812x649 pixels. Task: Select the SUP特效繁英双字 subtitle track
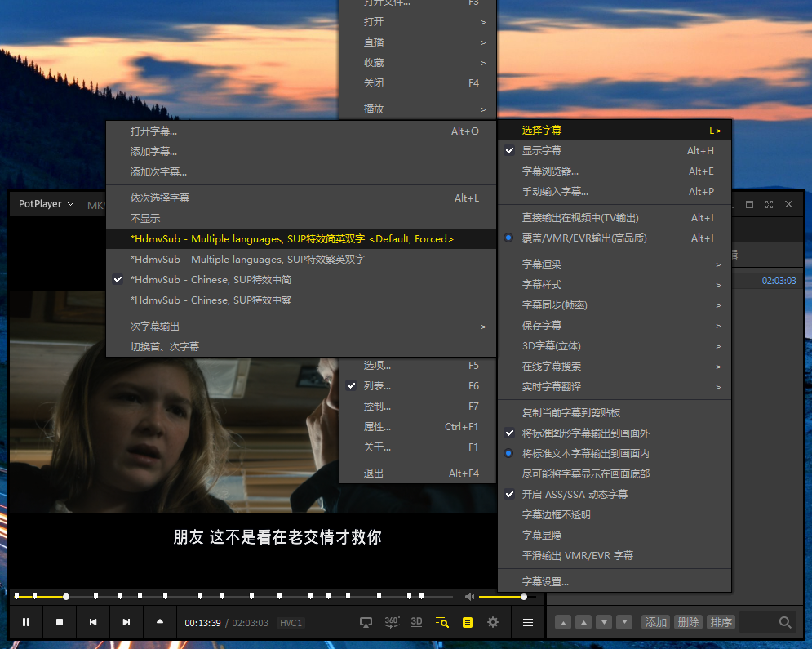click(x=247, y=260)
